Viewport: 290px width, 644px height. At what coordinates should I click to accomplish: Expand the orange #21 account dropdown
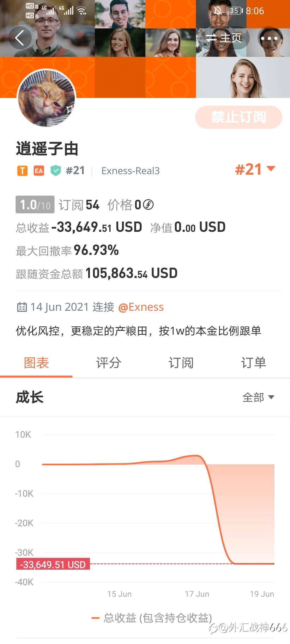click(x=255, y=169)
